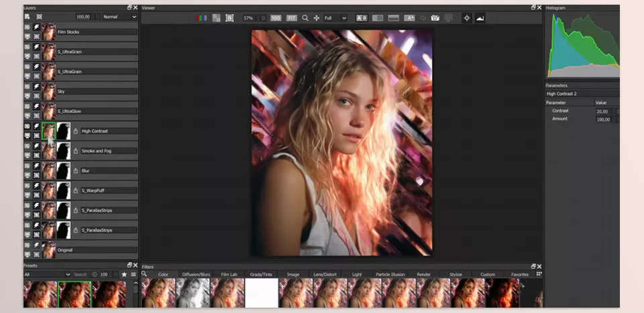Open the Custom filters tab
Screen dimensions: 644x313
tap(488, 274)
